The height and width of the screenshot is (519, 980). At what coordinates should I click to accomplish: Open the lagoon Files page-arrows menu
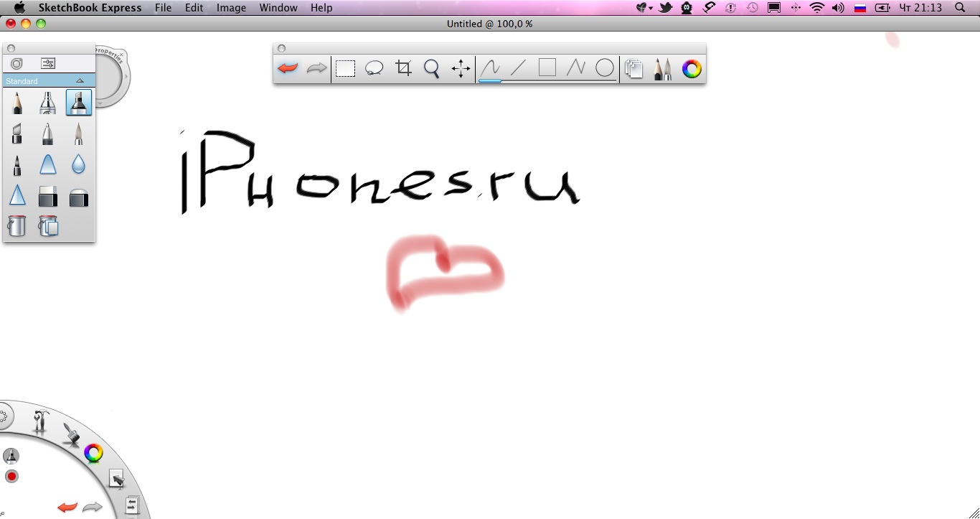pos(132,505)
